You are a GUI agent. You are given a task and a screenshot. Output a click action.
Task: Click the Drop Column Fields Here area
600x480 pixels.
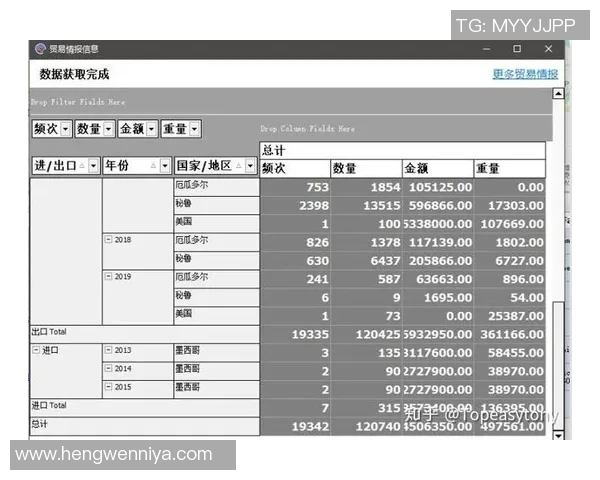(x=406, y=129)
